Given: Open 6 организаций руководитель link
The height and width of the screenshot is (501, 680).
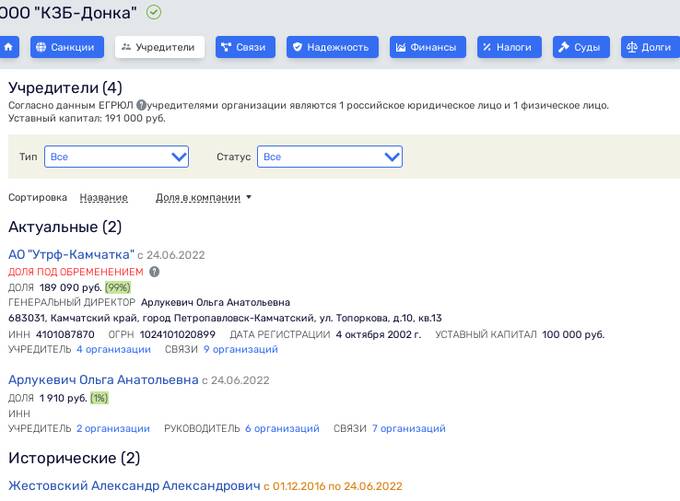Looking at the screenshot, I should (x=282, y=429).
